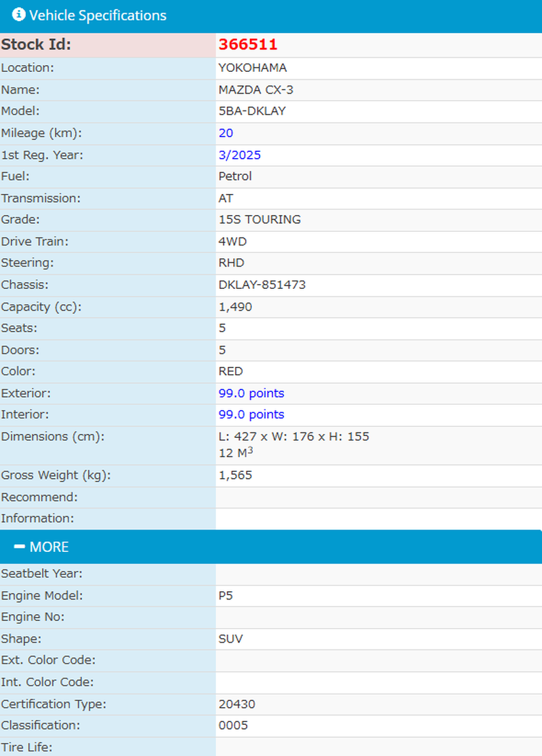The height and width of the screenshot is (756, 542).
Task: Click the minus icon next to MORE
Action: point(19,546)
